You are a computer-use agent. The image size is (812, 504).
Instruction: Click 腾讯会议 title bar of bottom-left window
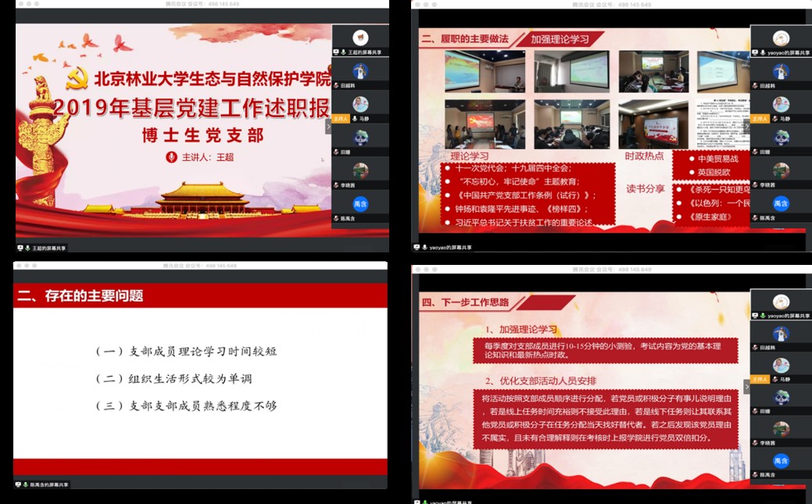(x=200, y=266)
